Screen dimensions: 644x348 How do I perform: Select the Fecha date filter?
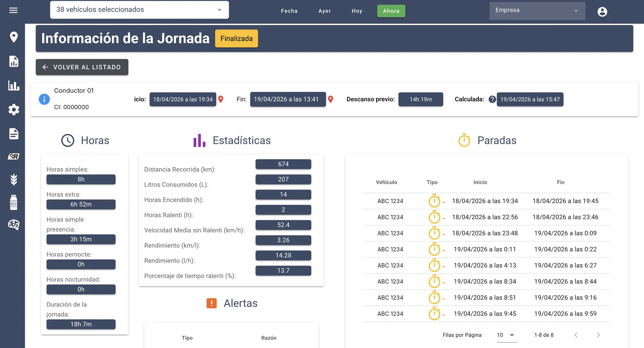click(x=289, y=11)
